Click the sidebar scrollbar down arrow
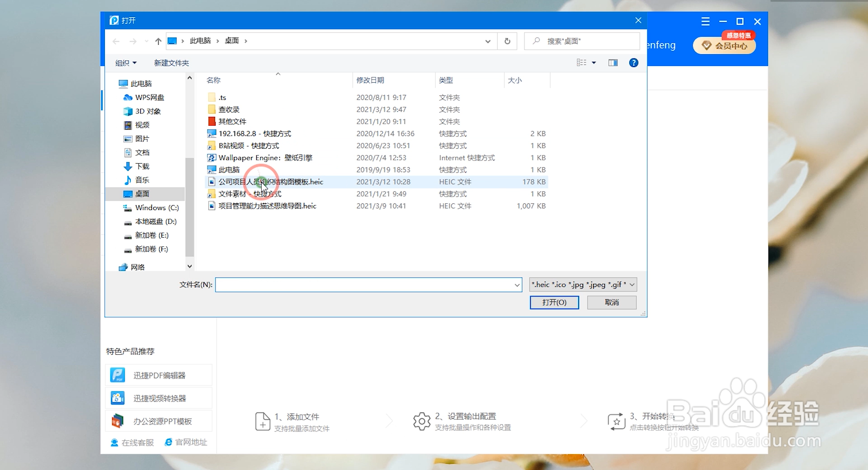 pyautogui.click(x=189, y=267)
